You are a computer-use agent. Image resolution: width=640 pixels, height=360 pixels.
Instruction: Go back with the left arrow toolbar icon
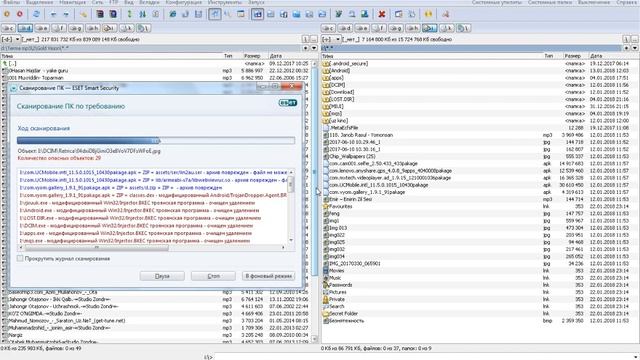(53, 14)
